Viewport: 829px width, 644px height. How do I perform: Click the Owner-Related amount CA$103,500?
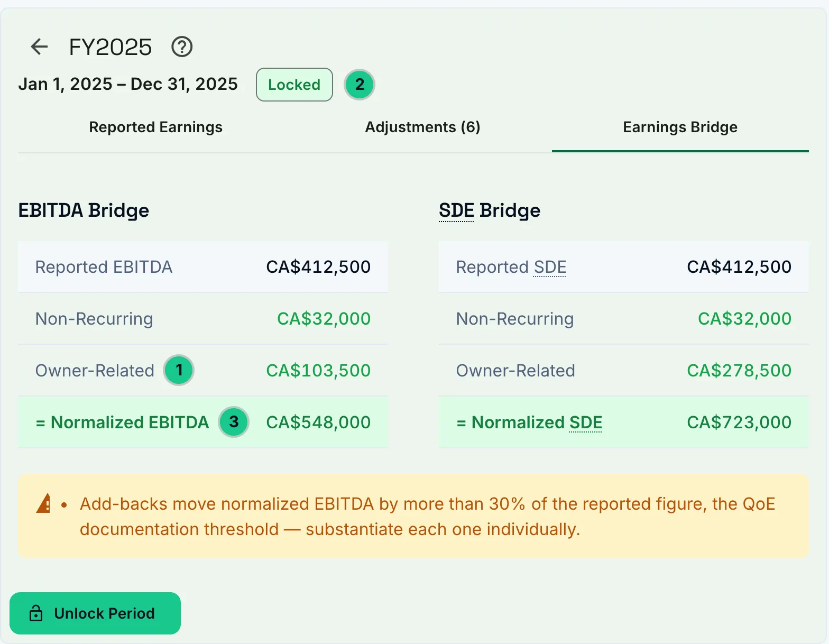[x=318, y=371]
